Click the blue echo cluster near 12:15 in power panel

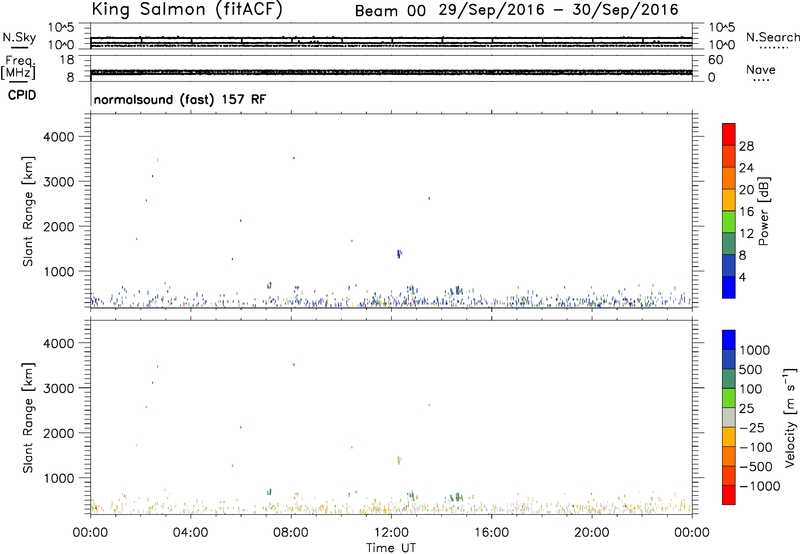click(x=399, y=254)
